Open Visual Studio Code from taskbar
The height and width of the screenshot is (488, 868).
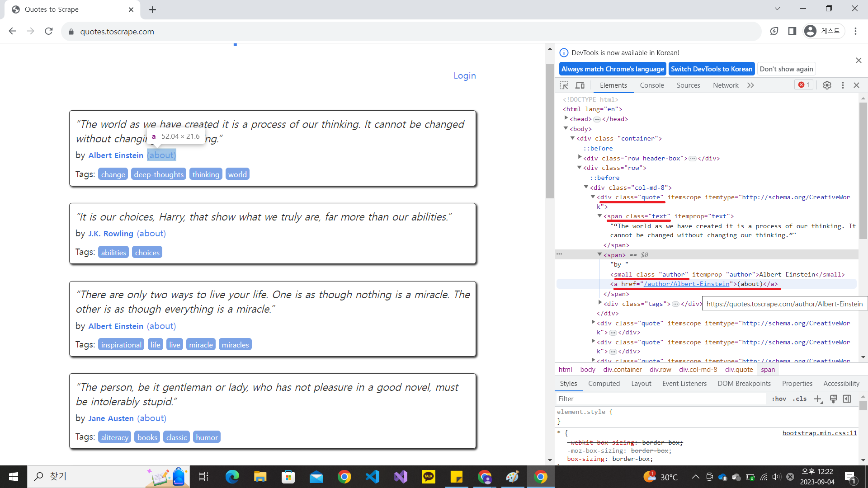pyautogui.click(x=373, y=477)
